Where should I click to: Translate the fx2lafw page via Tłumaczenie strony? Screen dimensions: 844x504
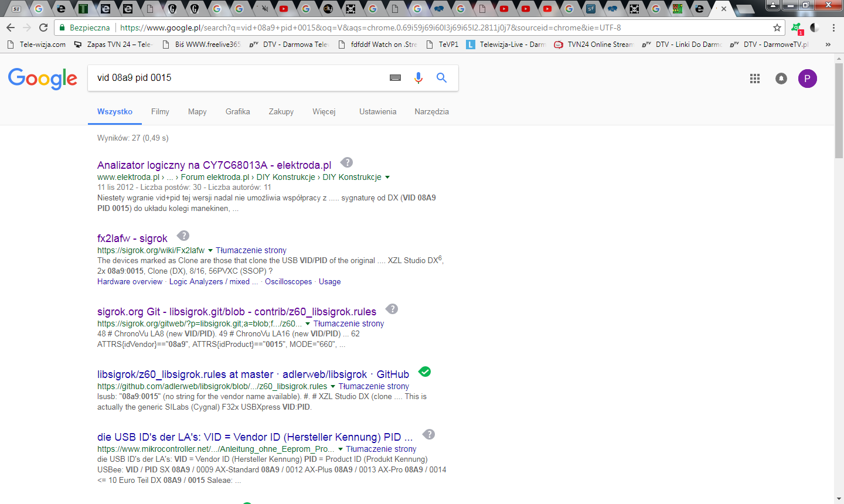point(251,250)
